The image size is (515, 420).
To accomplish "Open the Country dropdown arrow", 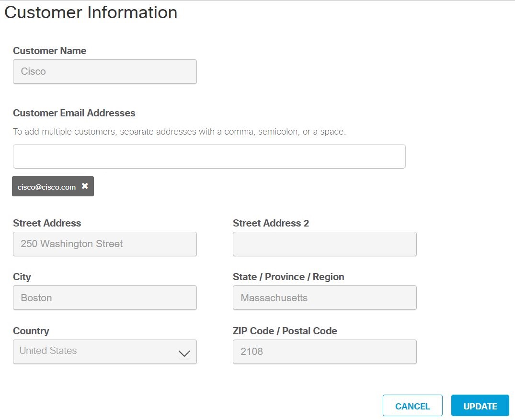I will [184, 353].
